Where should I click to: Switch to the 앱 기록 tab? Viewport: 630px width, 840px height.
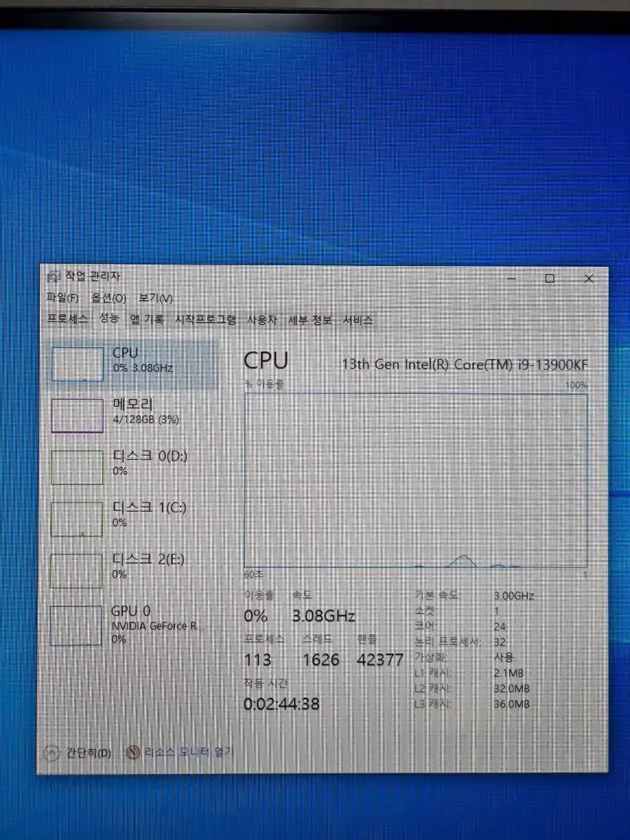click(x=146, y=320)
